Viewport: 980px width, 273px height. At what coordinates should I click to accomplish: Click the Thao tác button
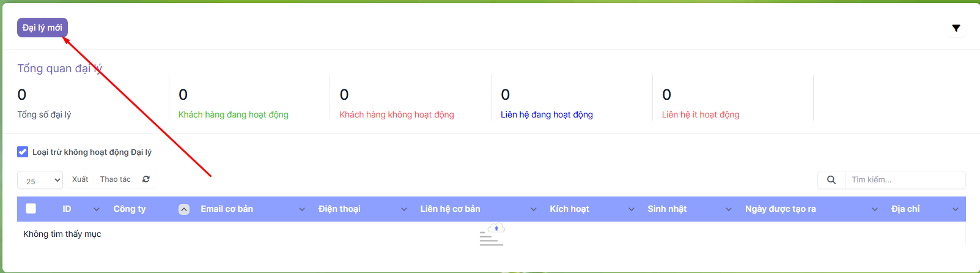116,179
